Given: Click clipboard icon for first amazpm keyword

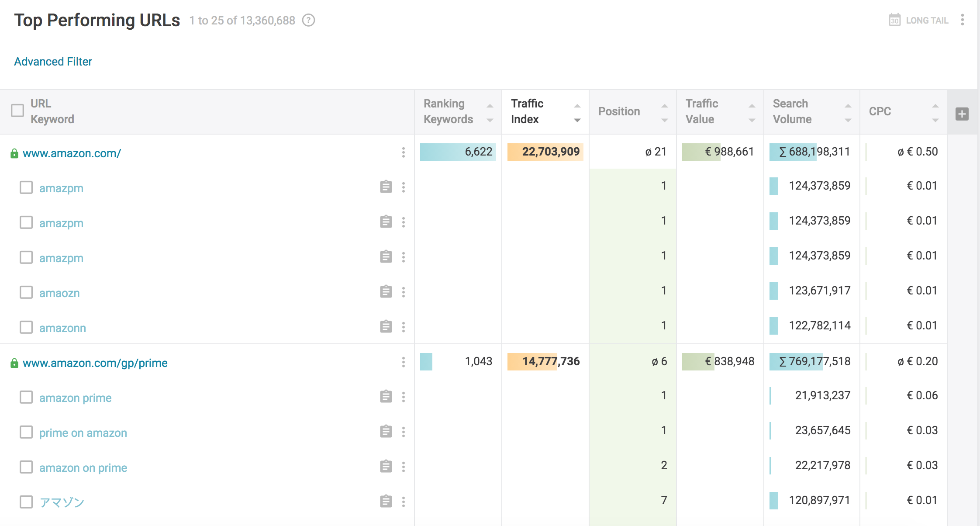Looking at the screenshot, I should (x=386, y=187).
